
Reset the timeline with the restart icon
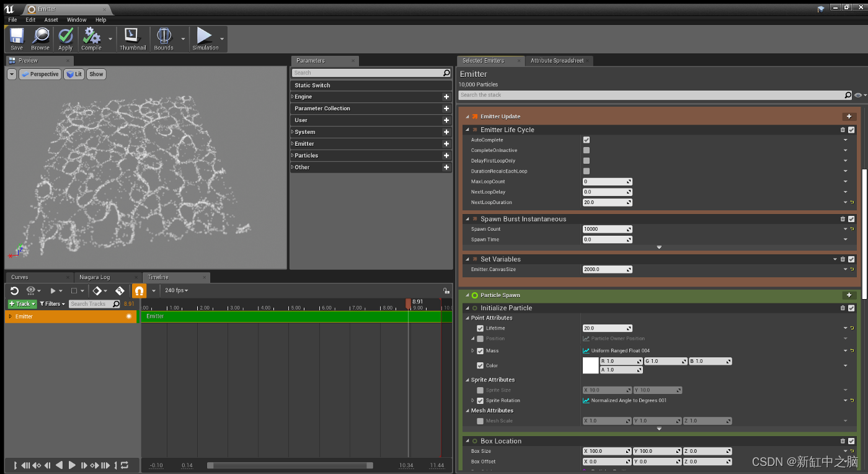point(14,290)
